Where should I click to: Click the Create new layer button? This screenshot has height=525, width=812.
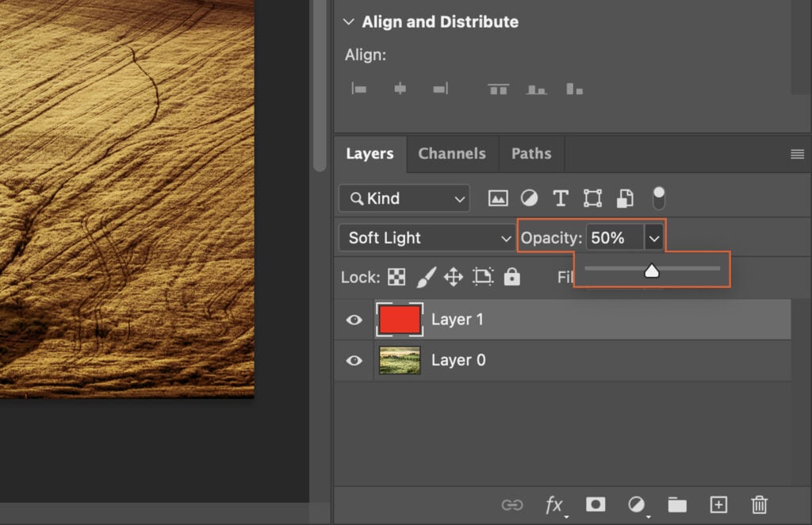point(718,504)
